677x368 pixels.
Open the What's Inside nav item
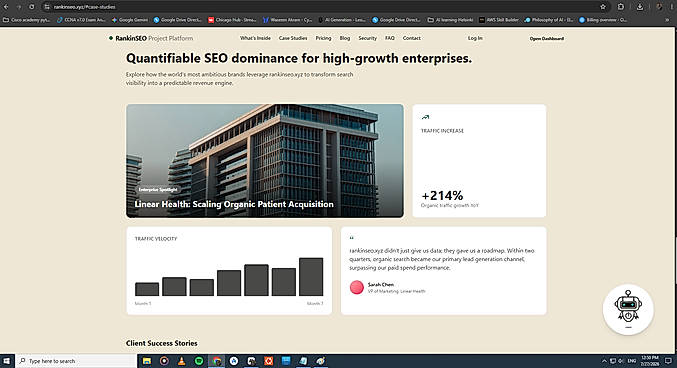255,38
